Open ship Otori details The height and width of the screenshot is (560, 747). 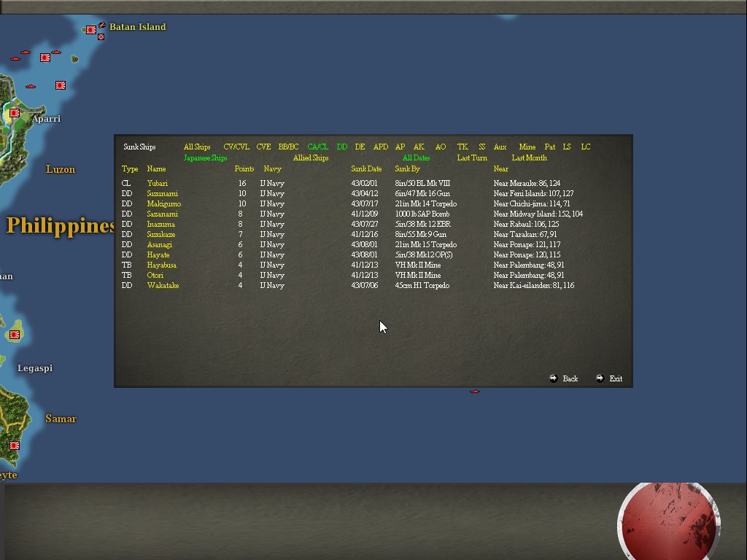155,275
